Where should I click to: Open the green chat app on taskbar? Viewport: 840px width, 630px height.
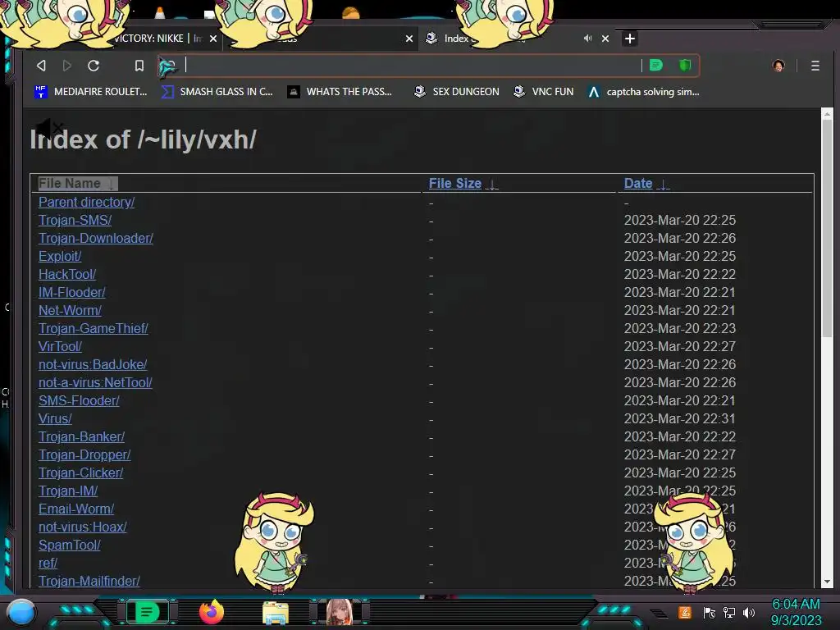tap(148, 612)
